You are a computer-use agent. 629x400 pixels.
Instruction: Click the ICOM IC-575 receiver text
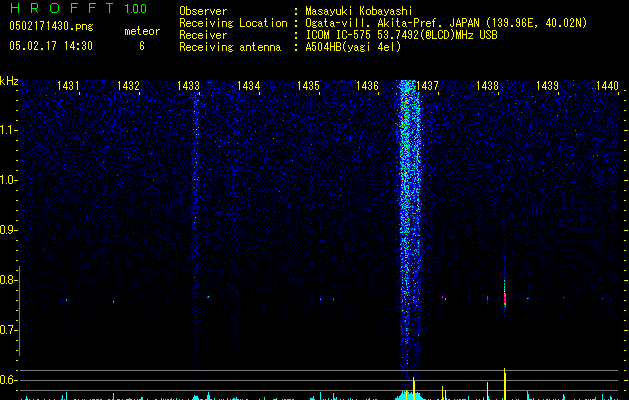click(x=401, y=35)
